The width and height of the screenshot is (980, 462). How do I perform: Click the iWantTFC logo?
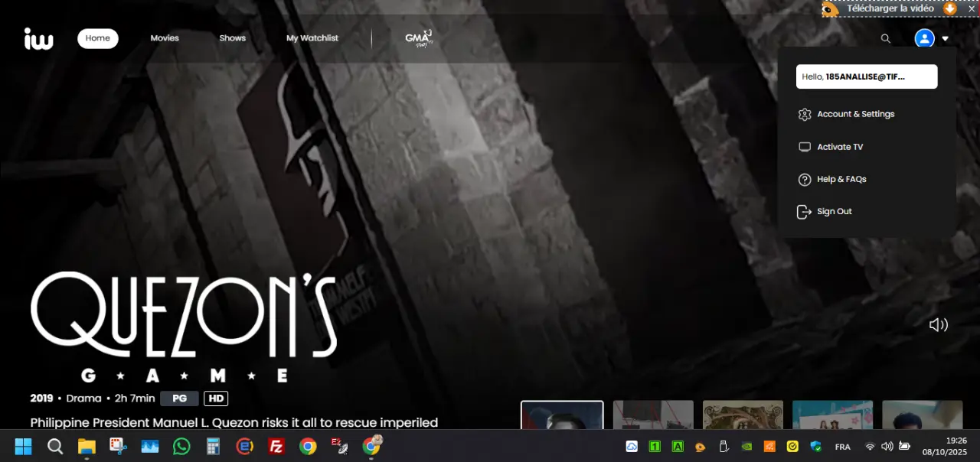point(38,38)
